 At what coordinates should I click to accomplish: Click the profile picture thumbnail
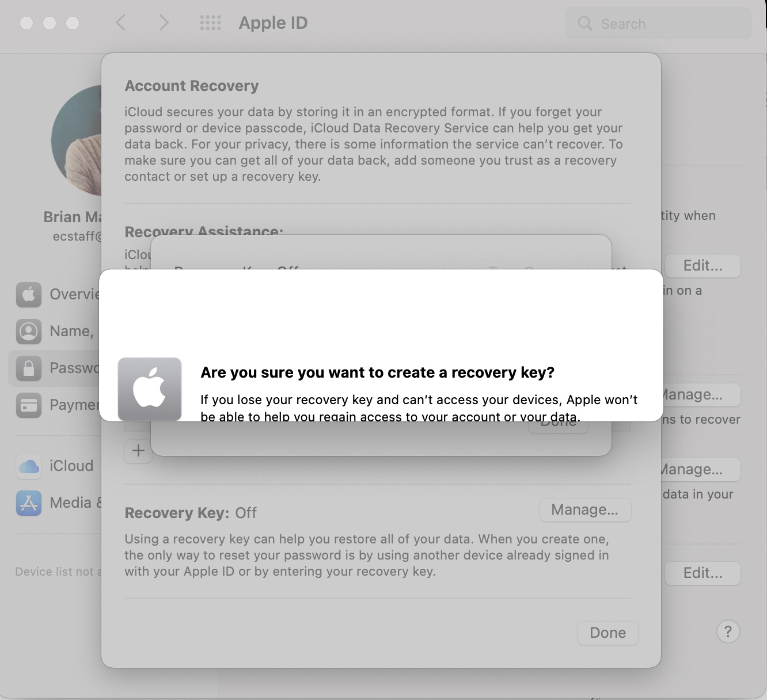click(77, 140)
